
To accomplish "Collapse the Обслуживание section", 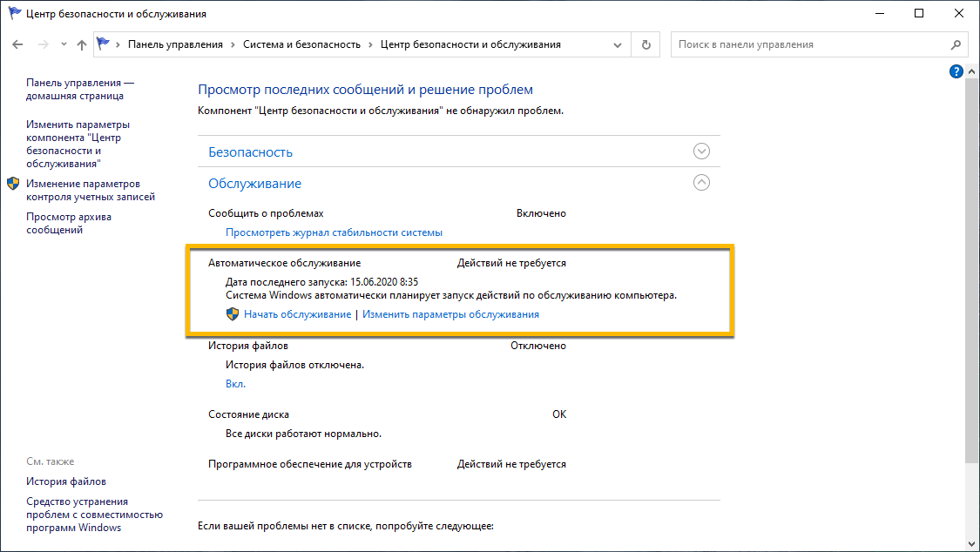I will click(x=701, y=183).
